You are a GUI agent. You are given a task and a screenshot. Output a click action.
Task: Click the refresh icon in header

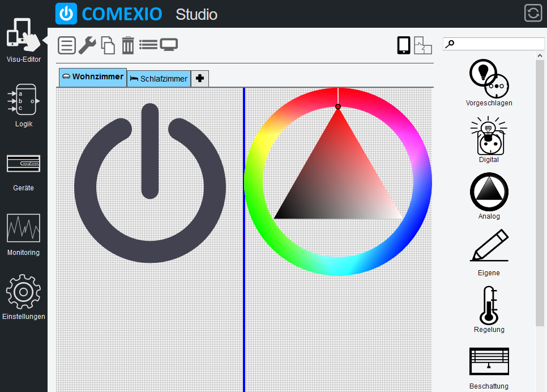(x=533, y=13)
